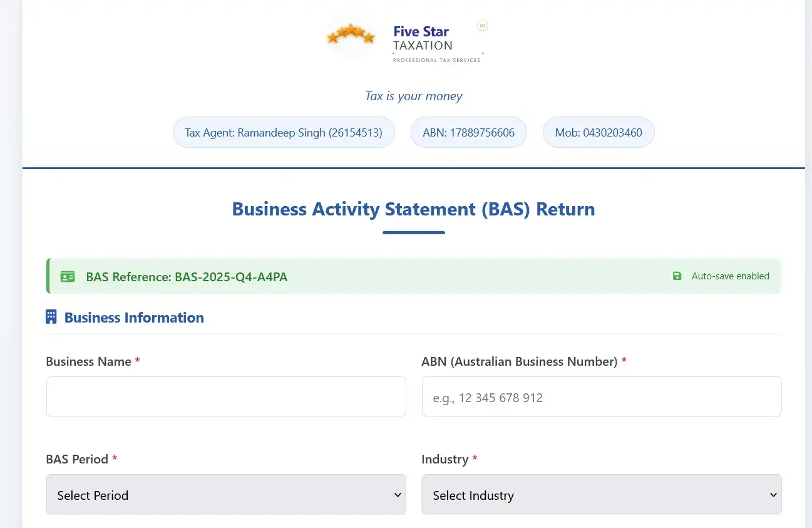
Task: Expand the BAS Period field options
Action: pyautogui.click(x=225, y=494)
